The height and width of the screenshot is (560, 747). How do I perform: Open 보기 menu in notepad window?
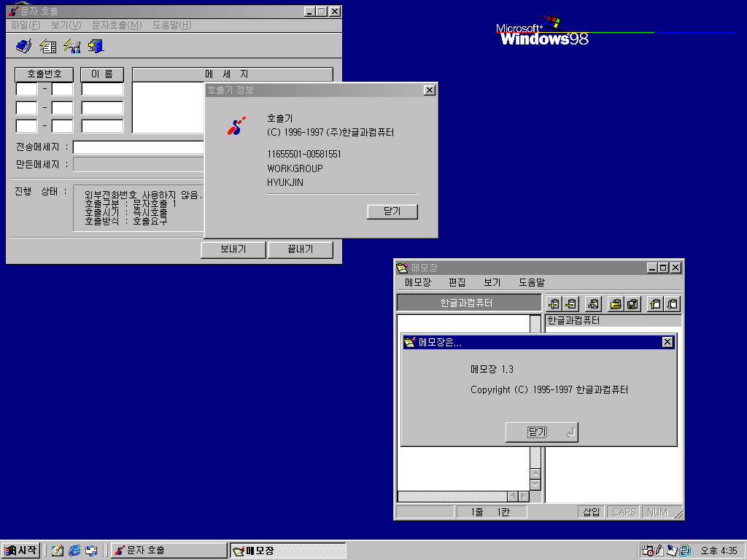(492, 282)
